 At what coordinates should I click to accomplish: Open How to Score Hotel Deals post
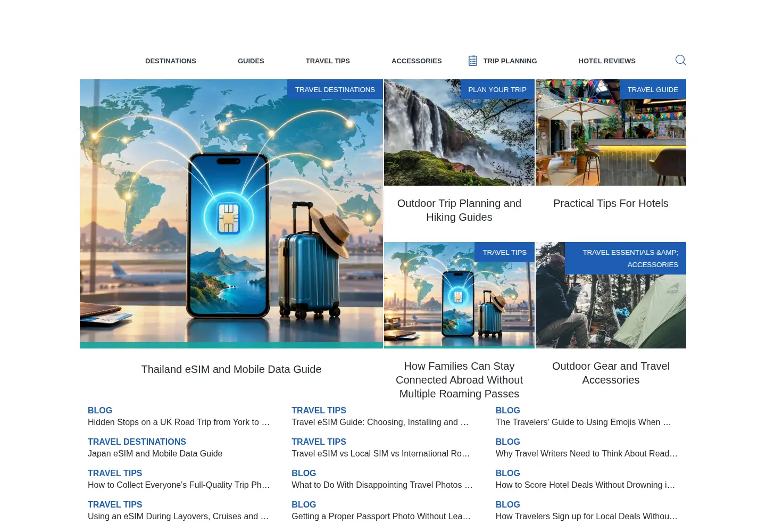[x=585, y=485]
